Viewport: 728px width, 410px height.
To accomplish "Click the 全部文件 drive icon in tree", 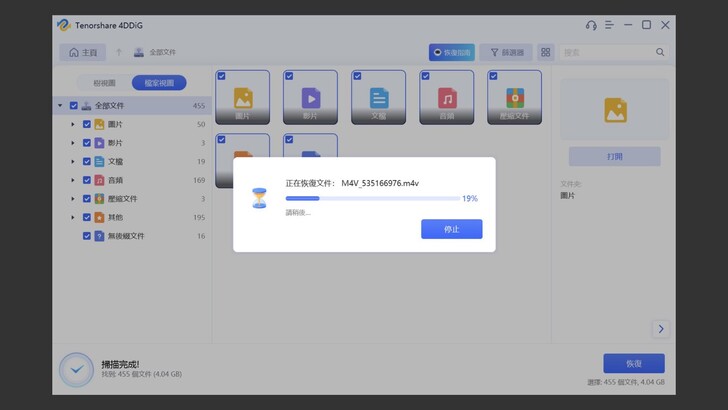I will 86,106.
